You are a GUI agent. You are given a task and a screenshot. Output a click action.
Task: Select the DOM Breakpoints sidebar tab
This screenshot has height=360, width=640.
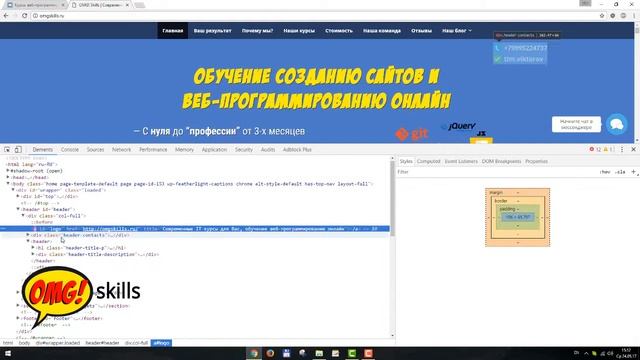click(501, 161)
